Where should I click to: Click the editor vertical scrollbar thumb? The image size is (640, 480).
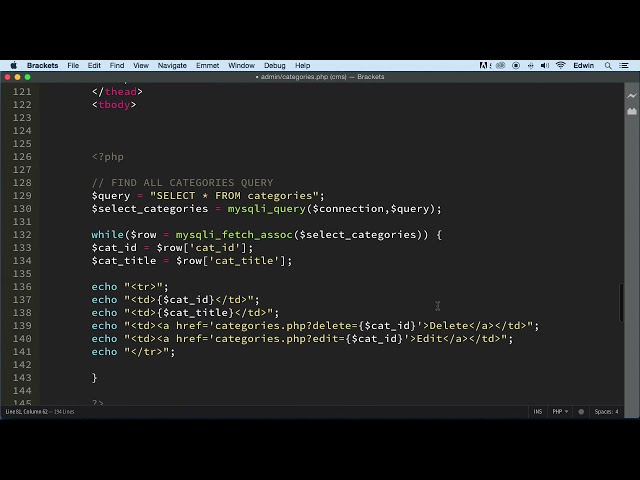click(621, 302)
